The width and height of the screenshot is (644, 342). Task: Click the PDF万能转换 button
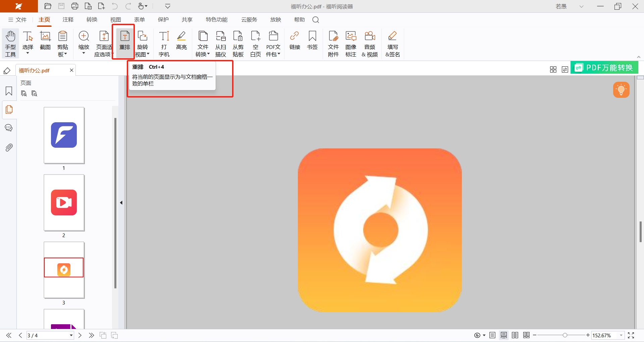(604, 68)
